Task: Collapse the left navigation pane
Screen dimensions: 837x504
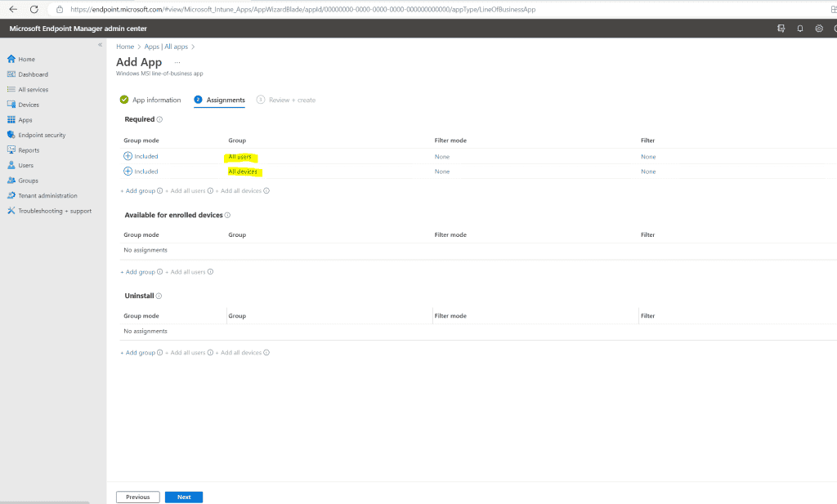Action: [100, 46]
